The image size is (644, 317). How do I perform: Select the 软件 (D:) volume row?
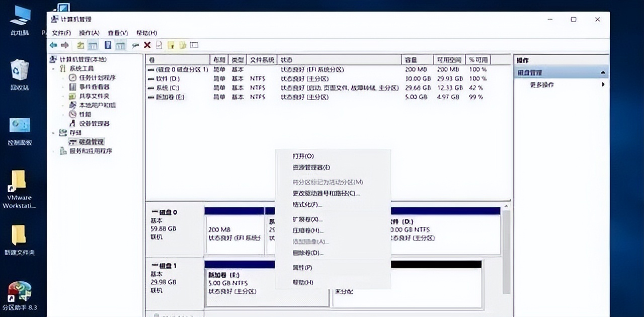pos(166,79)
